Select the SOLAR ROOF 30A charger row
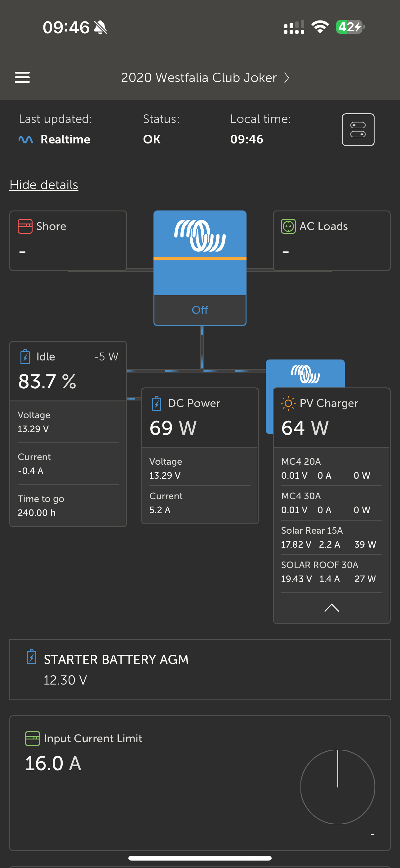The image size is (400, 868). (332, 572)
